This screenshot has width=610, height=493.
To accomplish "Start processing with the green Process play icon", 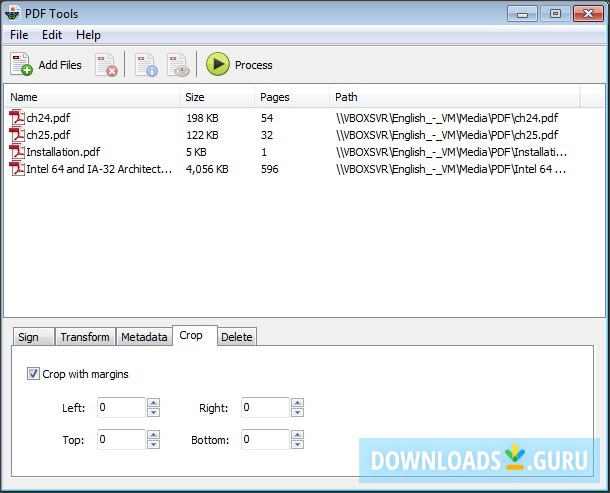I will [218, 64].
